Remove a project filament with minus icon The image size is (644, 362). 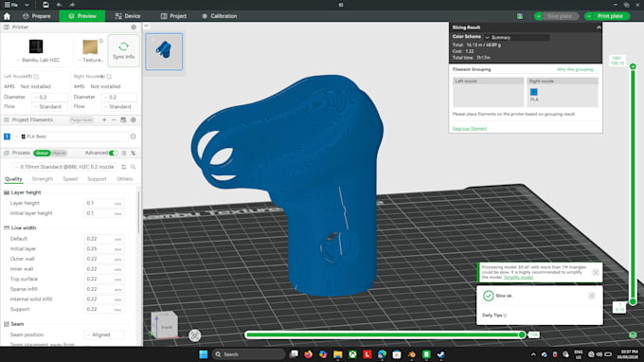click(x=114, y=120)
